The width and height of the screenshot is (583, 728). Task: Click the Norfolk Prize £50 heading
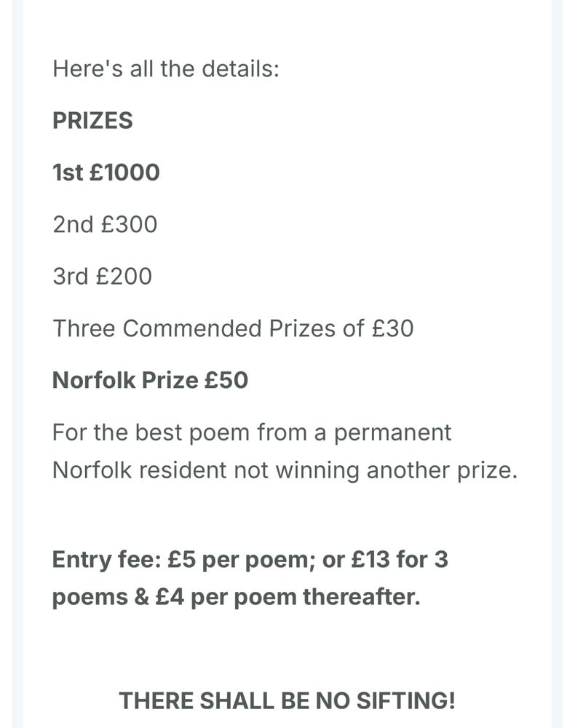(x=150, y=380)
